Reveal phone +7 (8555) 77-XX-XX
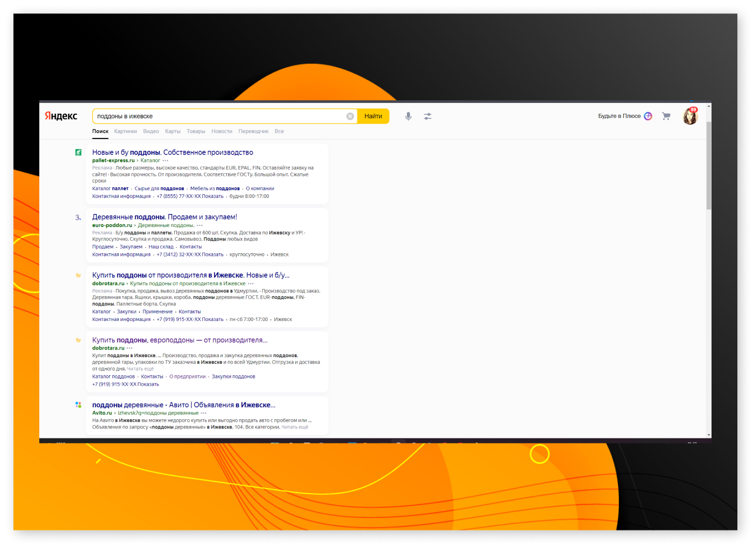 (x=190, y=196)
